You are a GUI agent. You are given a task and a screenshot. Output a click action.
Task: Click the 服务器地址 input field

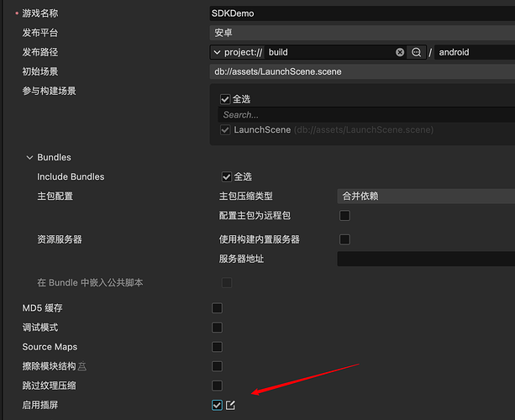(426, 259)
